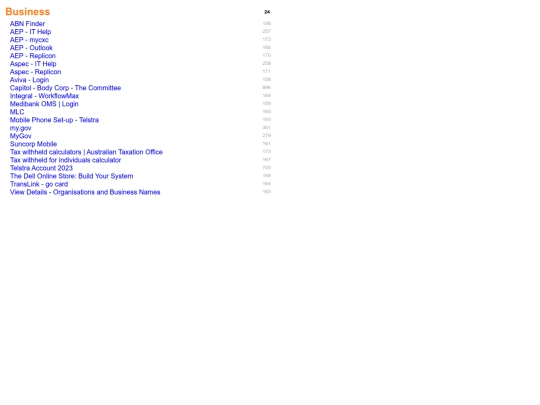This screenshot has width=540, height=405.
Task: Open the AEP - Replicon link
Action: (x=33, y=56)
